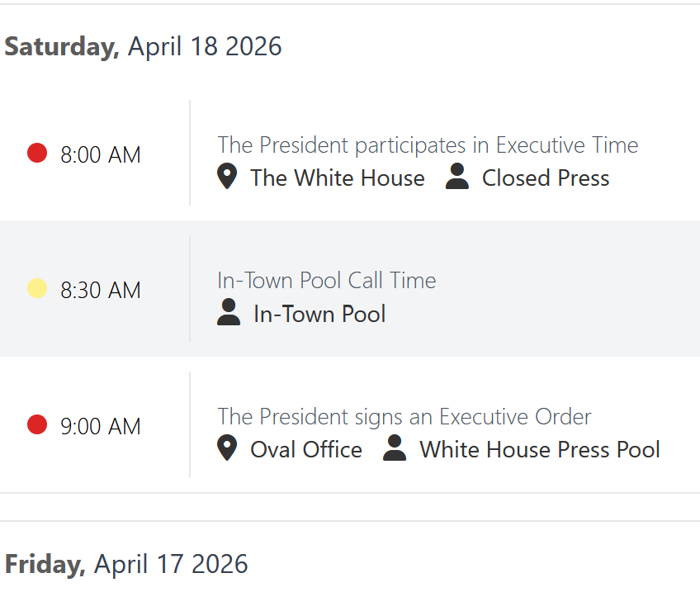Select the Saturday, April 18 2026 heading
The image size is (700, 611).
pos(143,46)
